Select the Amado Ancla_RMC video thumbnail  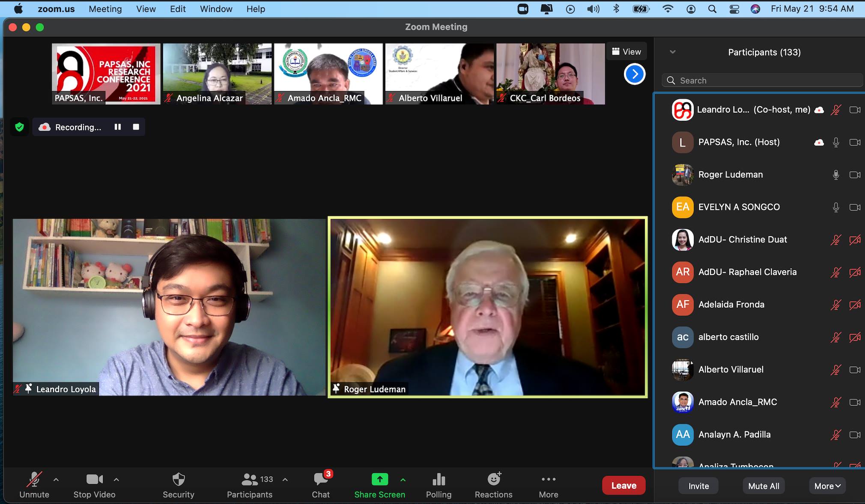click(328, 74)
